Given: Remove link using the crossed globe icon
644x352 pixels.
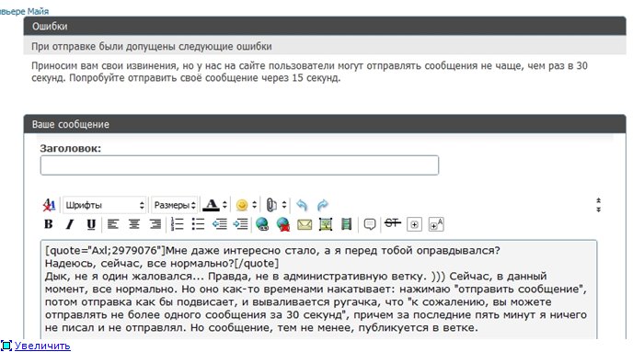Looking at the screenshot, I should pyautogui.click(x=283, y=224).
